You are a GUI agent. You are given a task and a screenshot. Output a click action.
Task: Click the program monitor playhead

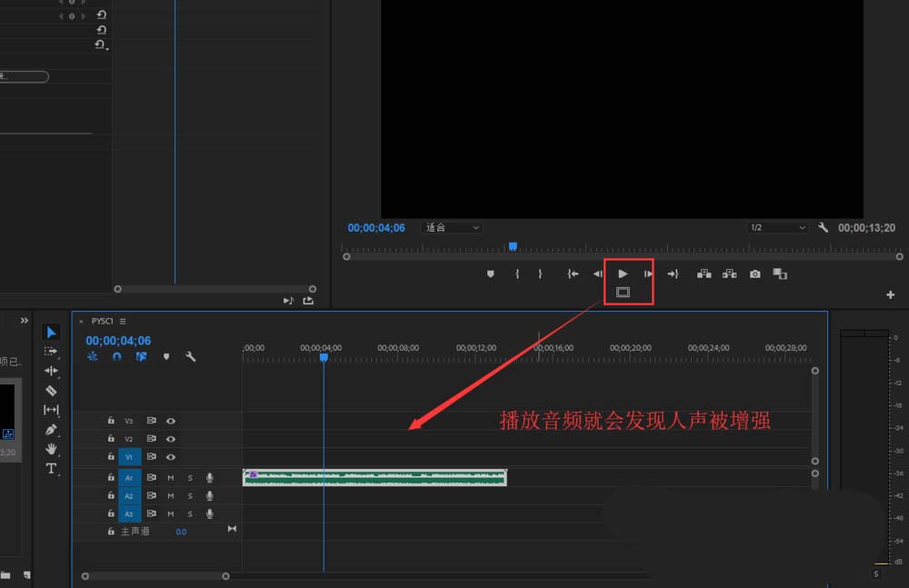pyautogui.click(x=513, y=246)
